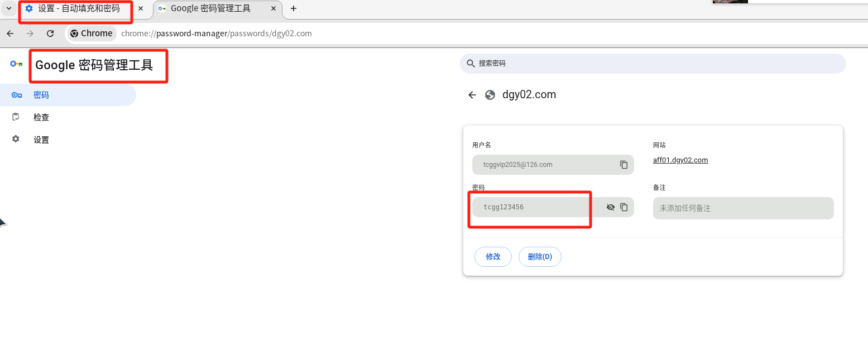Open the aff01.dgy02.com site link

coord(680,160)
